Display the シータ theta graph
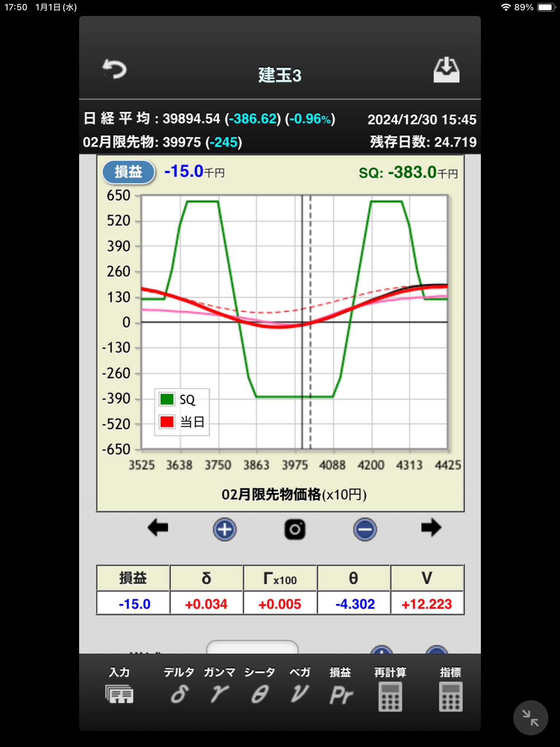Screen dimensions: 560x747 (x=260, y=688)
